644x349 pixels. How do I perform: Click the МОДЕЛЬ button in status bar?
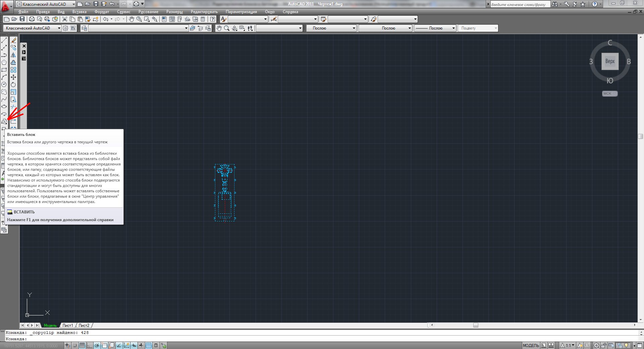[531, 345]
